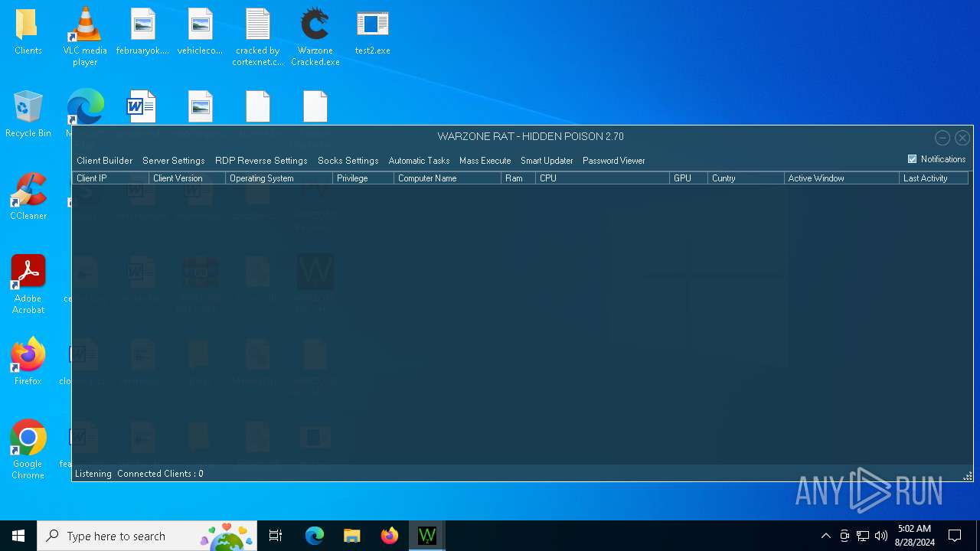This screenshot has height=551, width=980.
Task: Open Task View from taskbar
Action: pos(276,536)
